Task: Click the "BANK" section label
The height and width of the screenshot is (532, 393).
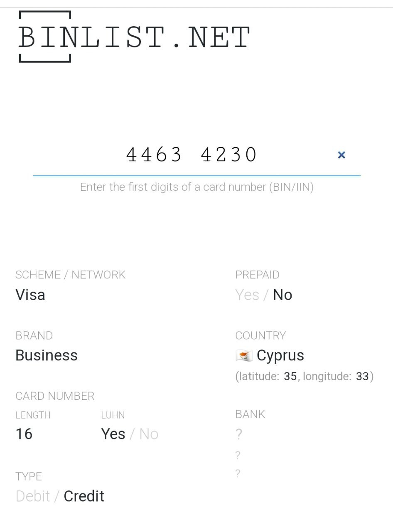Action: (x=250, y=414)
